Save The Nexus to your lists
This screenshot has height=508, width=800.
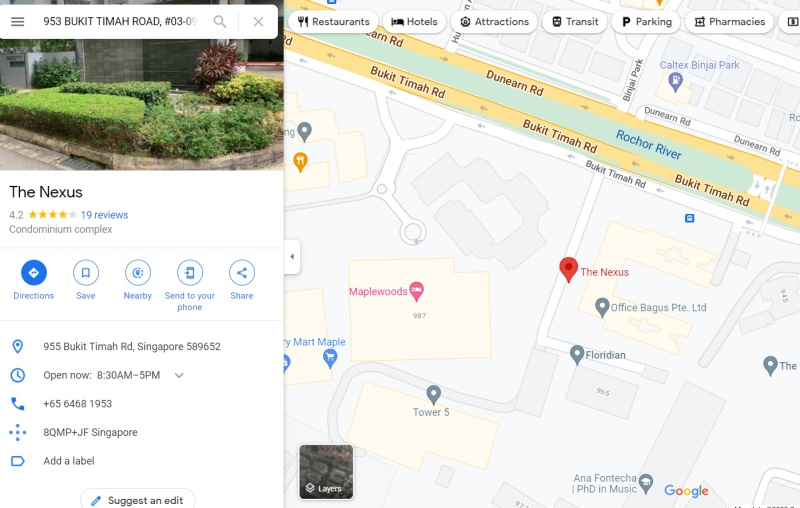point(86,279)
